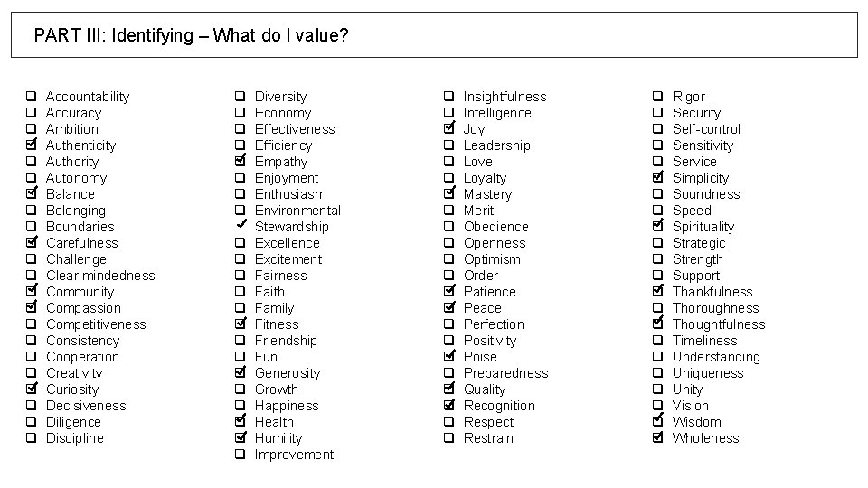
Task: Check the Improvement checkbox
Action: coord(240,455)
